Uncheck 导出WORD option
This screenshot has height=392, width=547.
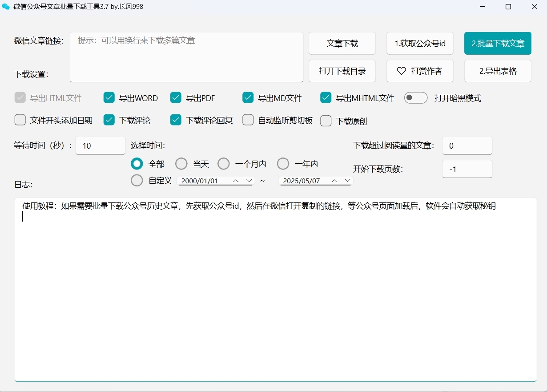tap(109, 98)
